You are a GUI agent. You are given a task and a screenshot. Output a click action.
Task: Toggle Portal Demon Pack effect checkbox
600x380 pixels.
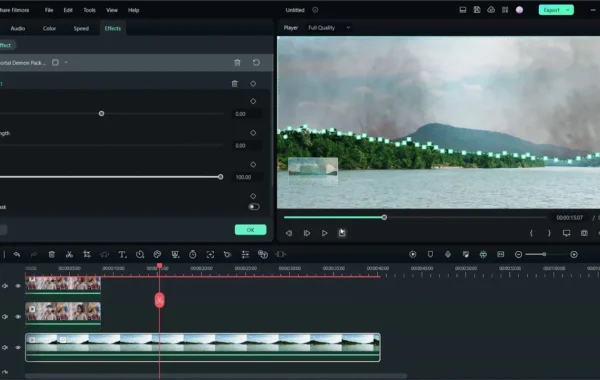tap(55, 62)
